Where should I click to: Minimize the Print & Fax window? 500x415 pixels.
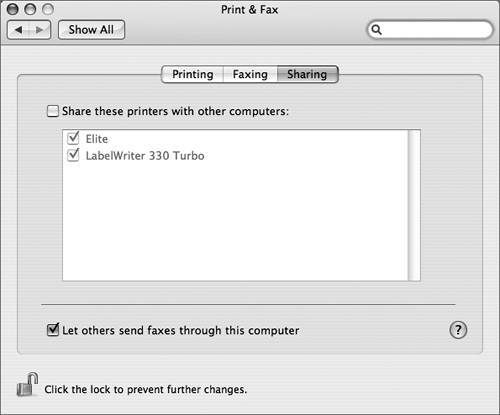(x=30, y=9)
